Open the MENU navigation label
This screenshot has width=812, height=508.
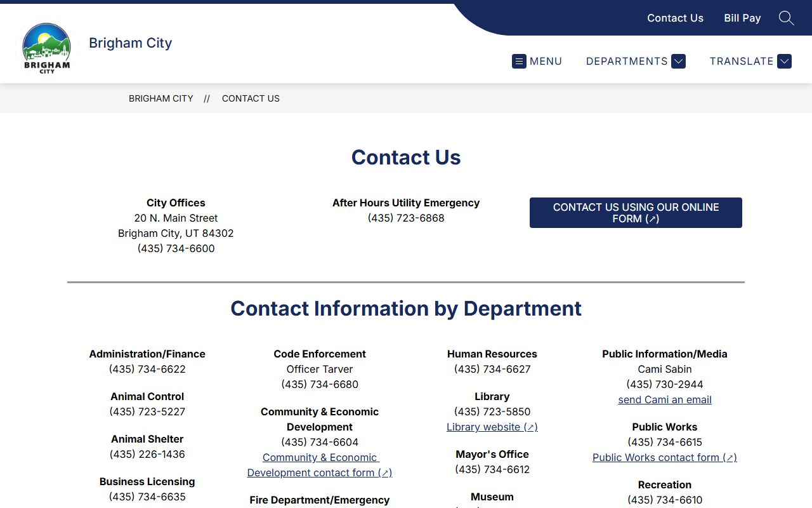click(x=546, y=62)
